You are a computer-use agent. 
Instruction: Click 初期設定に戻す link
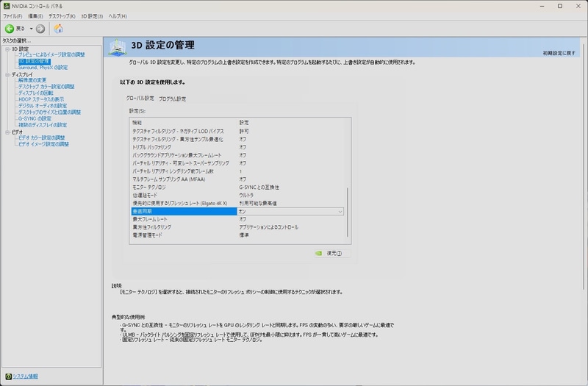coord(559,53)
